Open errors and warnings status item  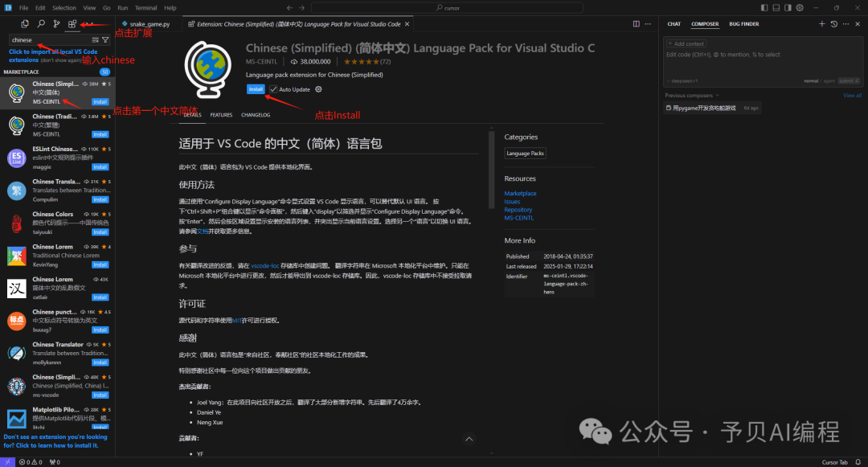(x=31, y=462)
